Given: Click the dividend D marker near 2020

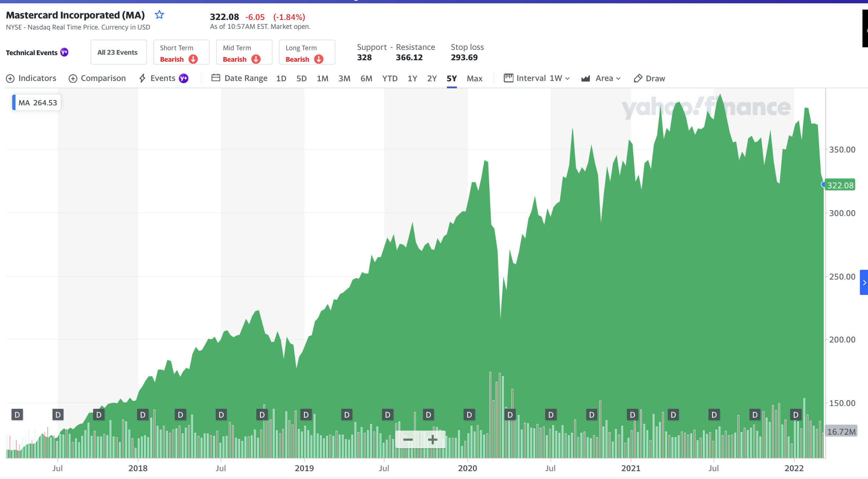Looking at the screenshot, I should [469, 415].
